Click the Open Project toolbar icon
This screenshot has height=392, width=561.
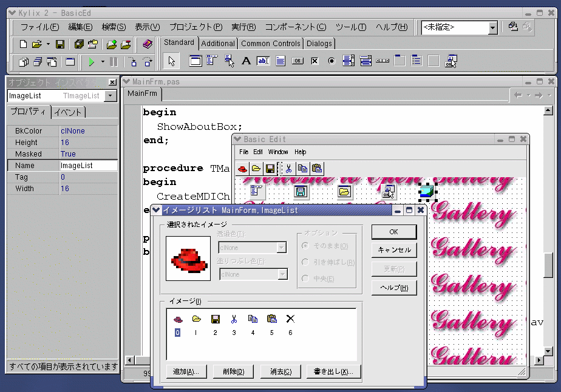[x=93, y=44]
